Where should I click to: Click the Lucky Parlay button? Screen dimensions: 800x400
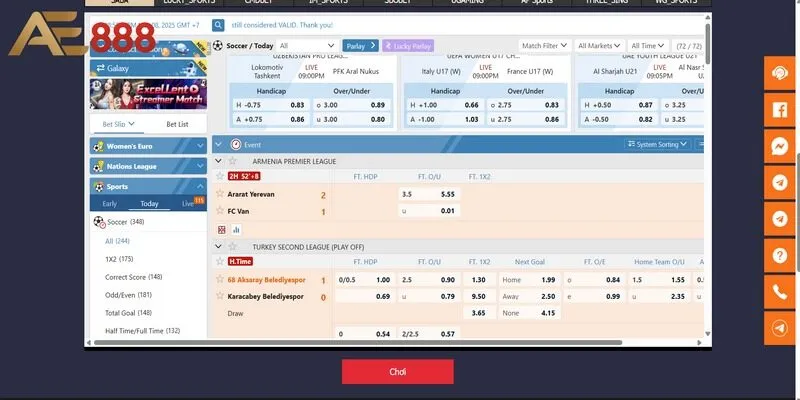pyautogui.click(x=410, y=46)
